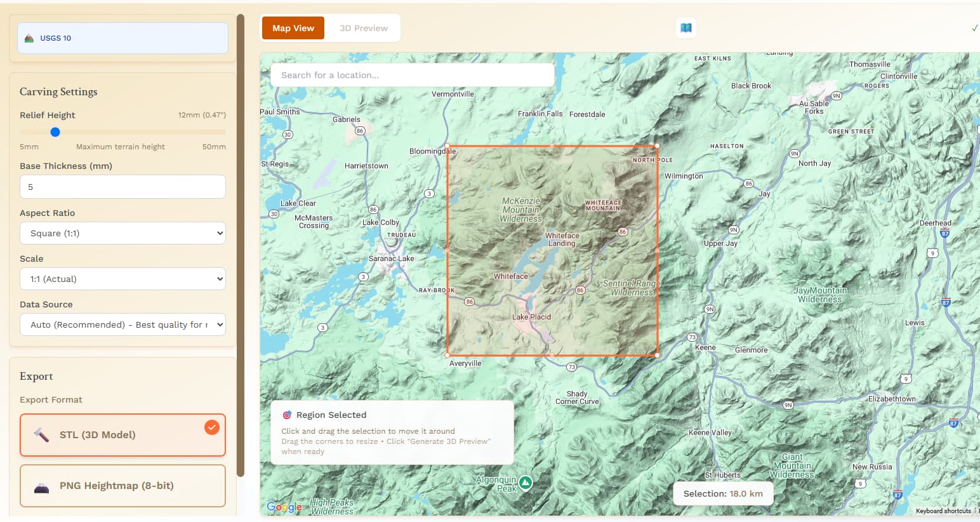Click the target icon beside Region Selected
This screenshot has height=522, width=980.
[x=287, y=415]
